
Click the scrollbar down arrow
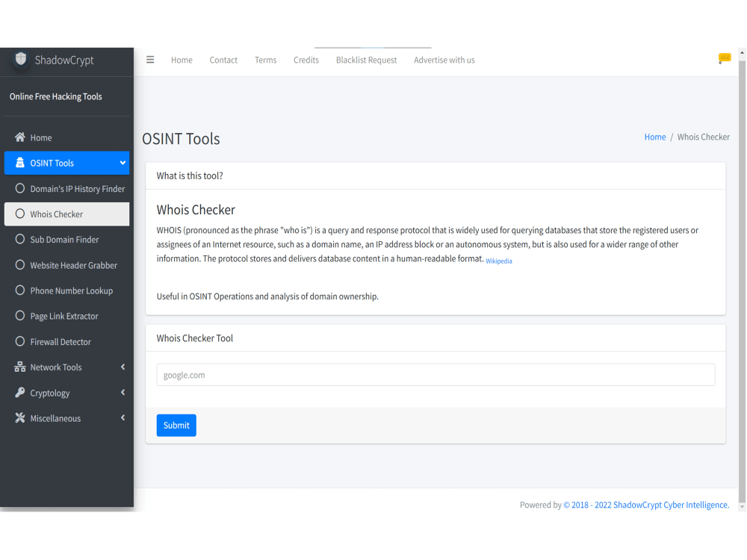743,508
